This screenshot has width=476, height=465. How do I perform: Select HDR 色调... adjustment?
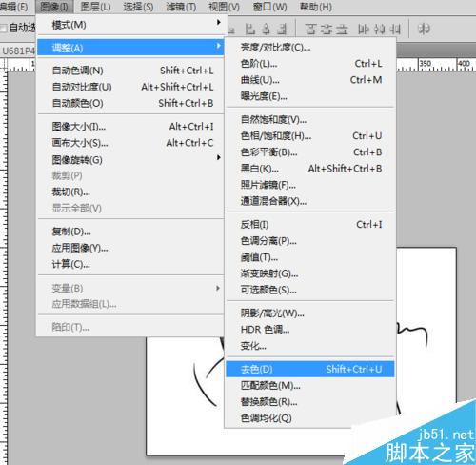tap(310, 330)
